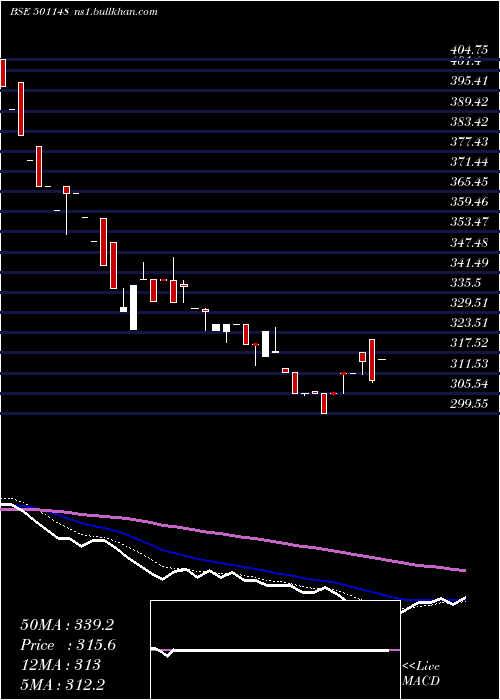Viewport: 500px width, 700px height.
Task: Click the 389.42 price axis label
Action: [469, 102]
